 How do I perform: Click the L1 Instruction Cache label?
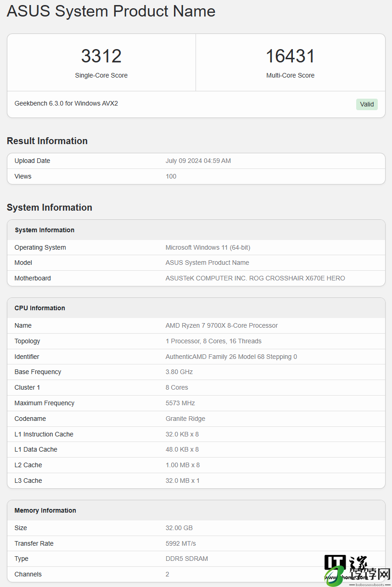(44, 434)
